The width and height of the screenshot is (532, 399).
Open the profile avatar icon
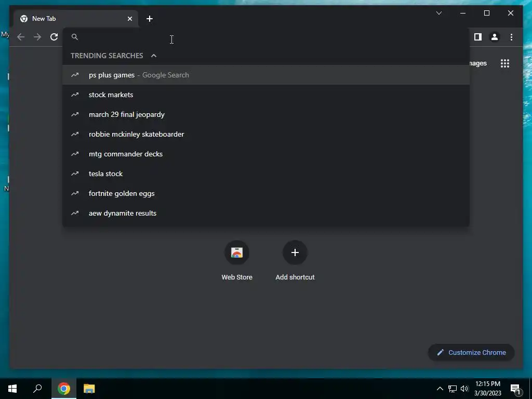pos(495,37)
